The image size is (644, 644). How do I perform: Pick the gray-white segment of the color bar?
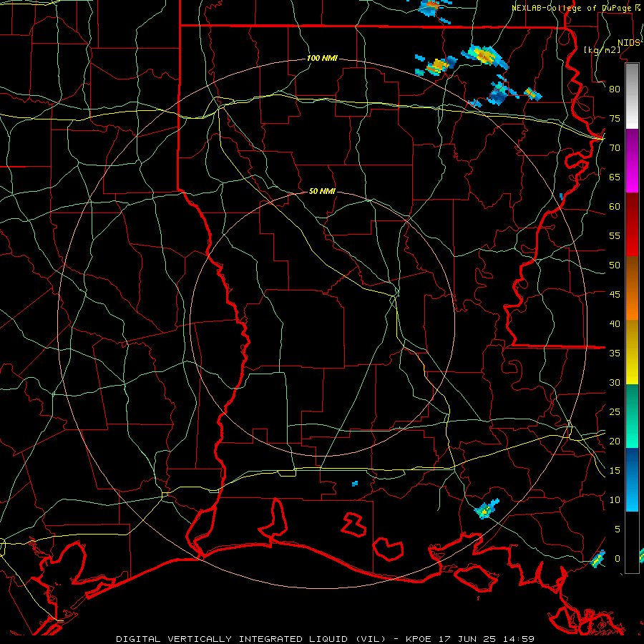[x=632, y=96]
